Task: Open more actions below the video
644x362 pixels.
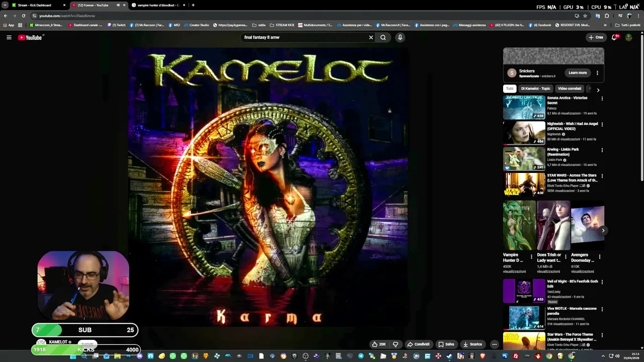Action: click(x=494, y=344)
